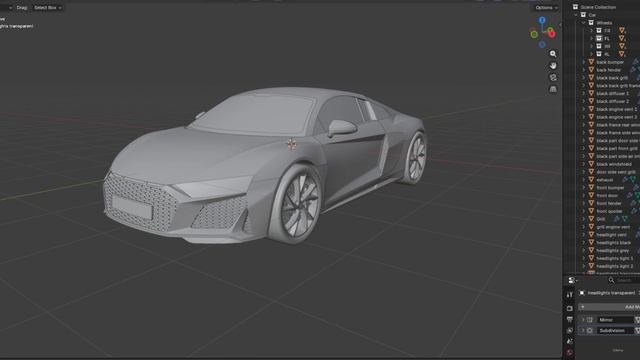
Task: Select the exhaust object in outliner
Action: click(x=604, y=180)
